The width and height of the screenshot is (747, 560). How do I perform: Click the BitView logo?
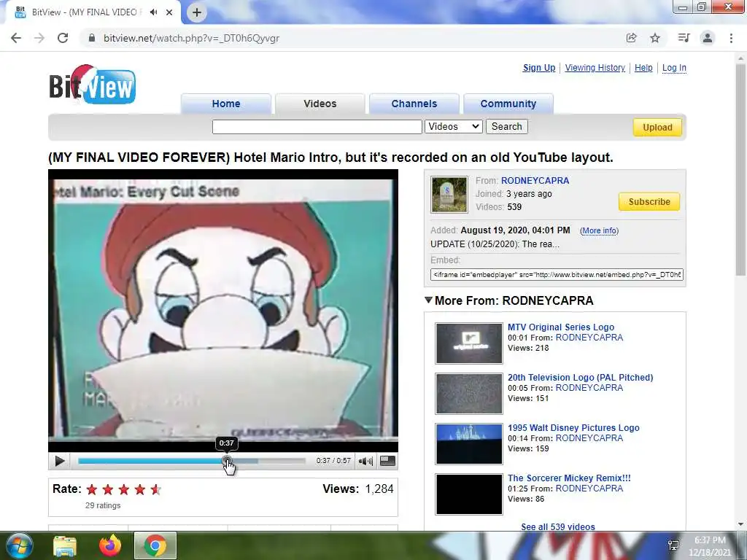click(93, 85)
